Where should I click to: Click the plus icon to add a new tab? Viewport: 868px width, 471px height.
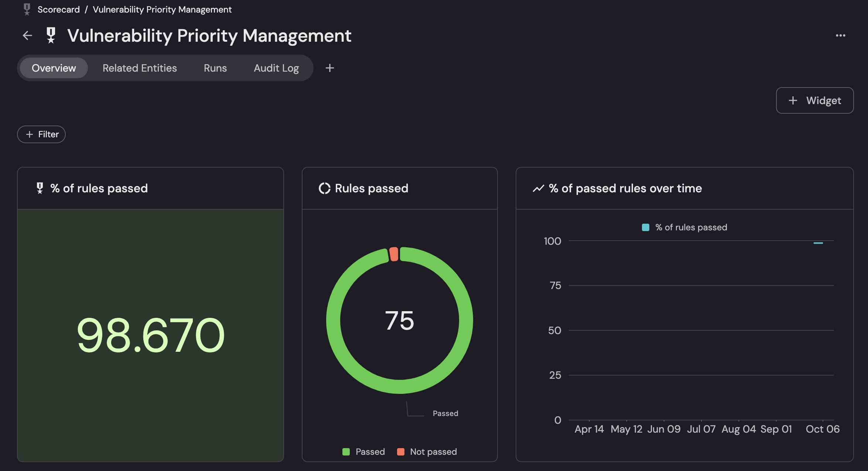point(329,68)
